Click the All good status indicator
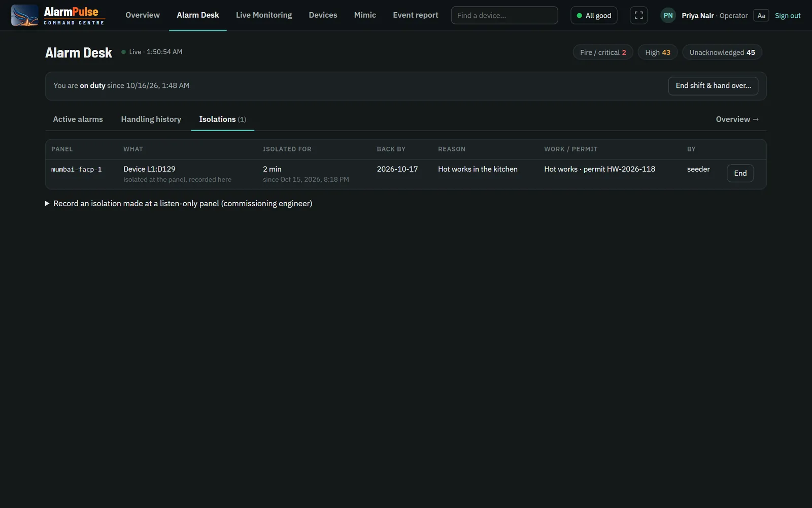The width and height of the screenshot is (812, 508). [594, 15]
